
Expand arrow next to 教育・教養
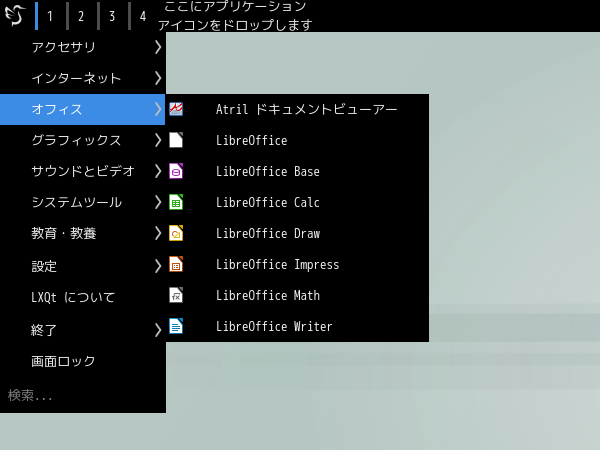click(x=158, y=233)
